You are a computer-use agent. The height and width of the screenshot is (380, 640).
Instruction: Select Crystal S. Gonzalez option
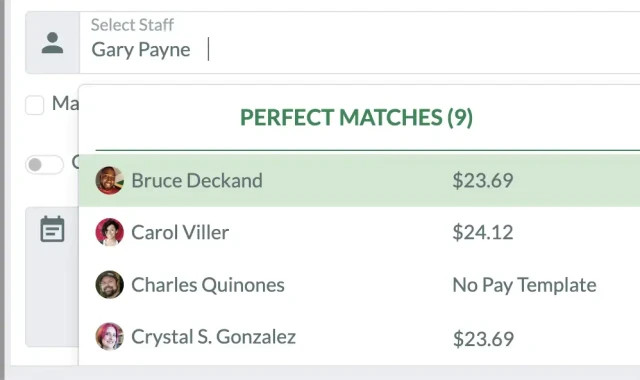pyautogui.click(x=359, y=337)
